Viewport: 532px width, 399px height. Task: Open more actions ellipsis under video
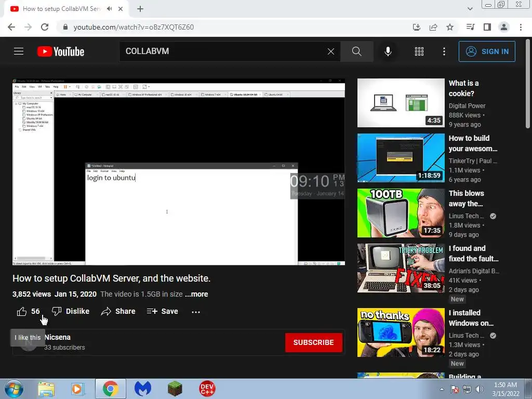(196, 312)
